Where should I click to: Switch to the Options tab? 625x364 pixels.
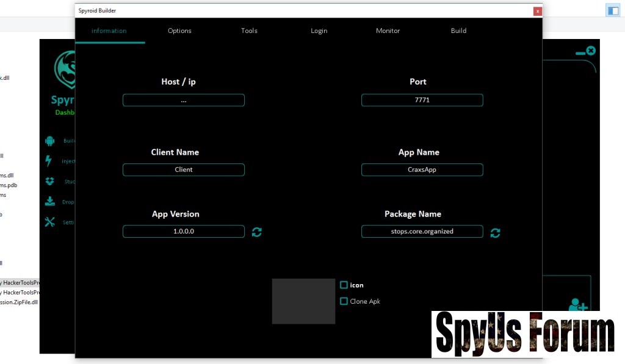pyautogui.click(x=179, y=31)
